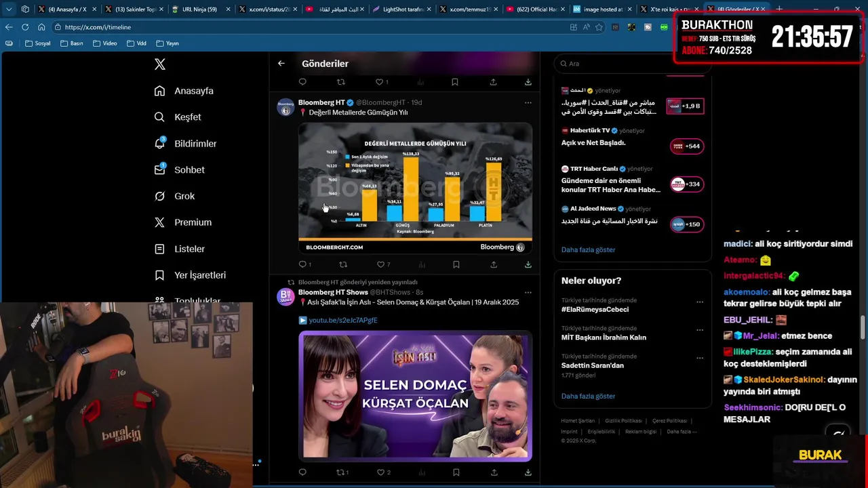
Task: Open Grok from the sidebar
Action: click(174, 196)
